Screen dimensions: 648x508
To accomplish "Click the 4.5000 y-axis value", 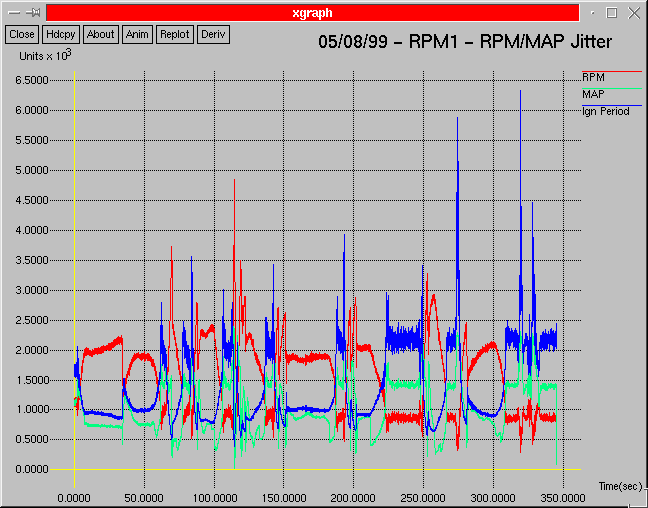I will (32, 200).
